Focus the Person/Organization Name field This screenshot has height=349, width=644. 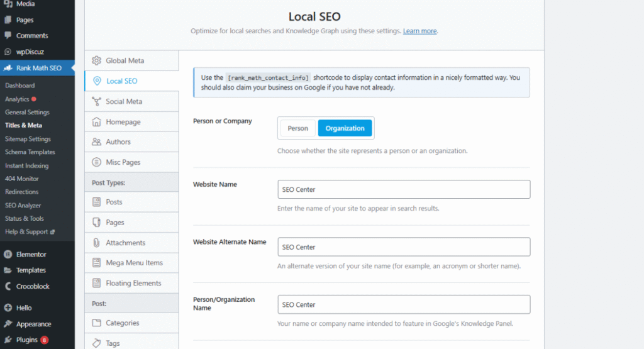point(403,305)
